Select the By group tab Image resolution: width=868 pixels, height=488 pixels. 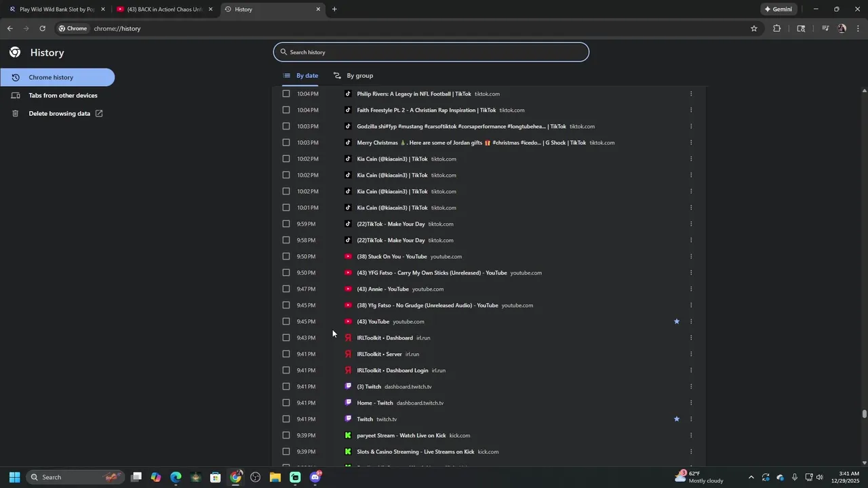point(353,76)
